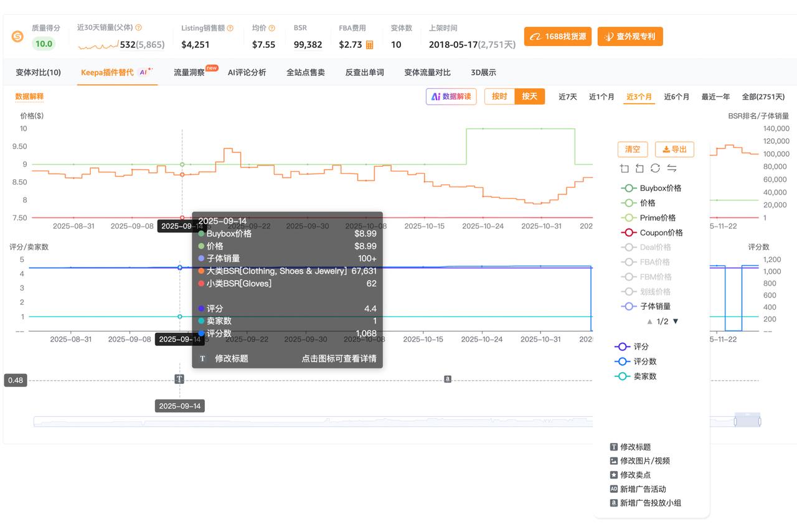Click the help icon beside Listing销售额
The width and height of the screenshot is (797, 532).
230,28
